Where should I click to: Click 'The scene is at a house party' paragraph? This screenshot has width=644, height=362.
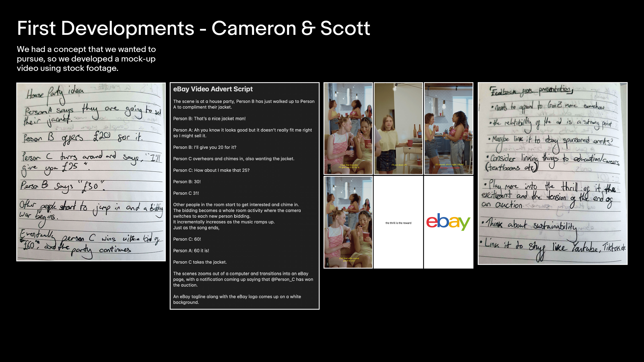coord(244,104)
